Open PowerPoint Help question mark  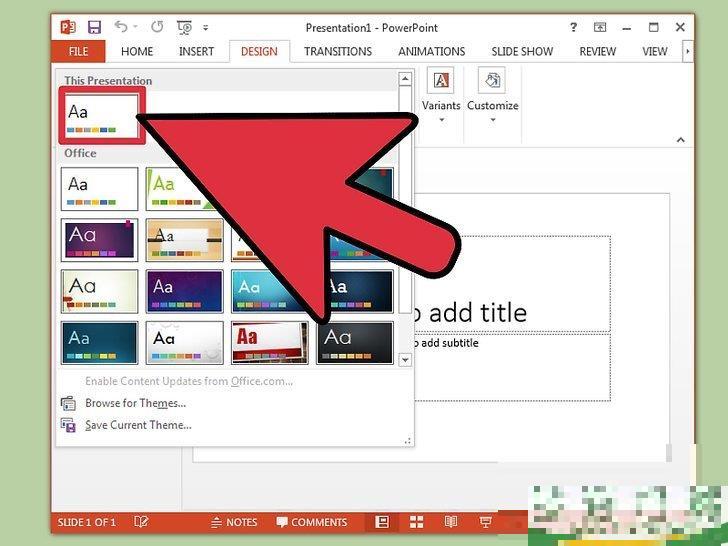coord(573,27)
